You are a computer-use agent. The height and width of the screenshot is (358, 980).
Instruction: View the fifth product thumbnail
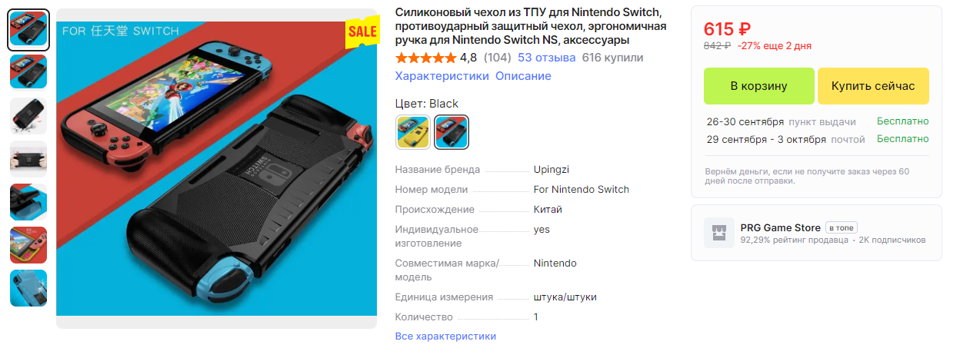(28, 202)
